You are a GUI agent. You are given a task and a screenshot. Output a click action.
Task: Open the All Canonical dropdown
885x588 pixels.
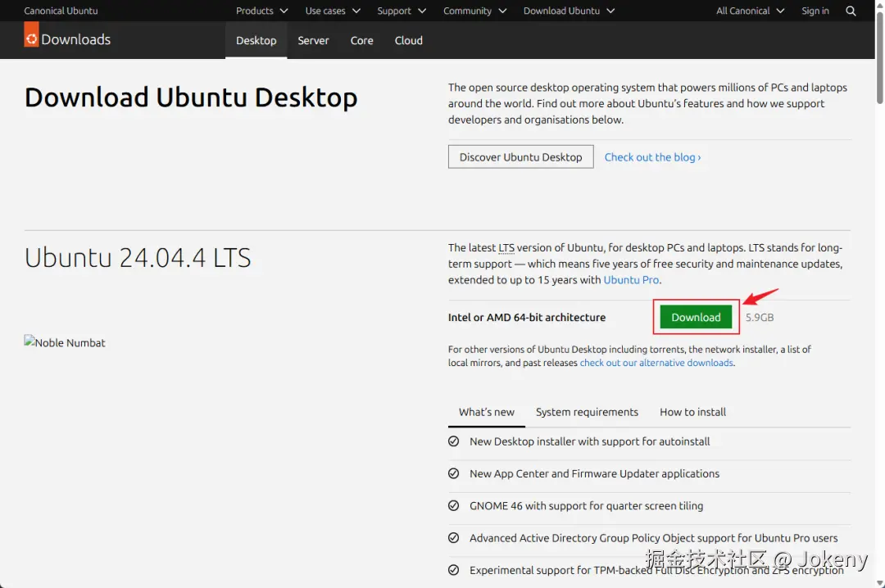coord(750,11)
